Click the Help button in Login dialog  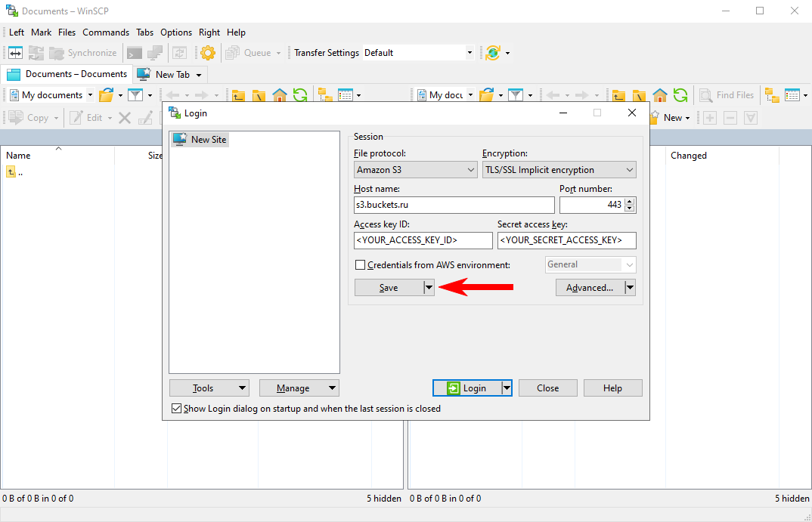pos(612,388)
